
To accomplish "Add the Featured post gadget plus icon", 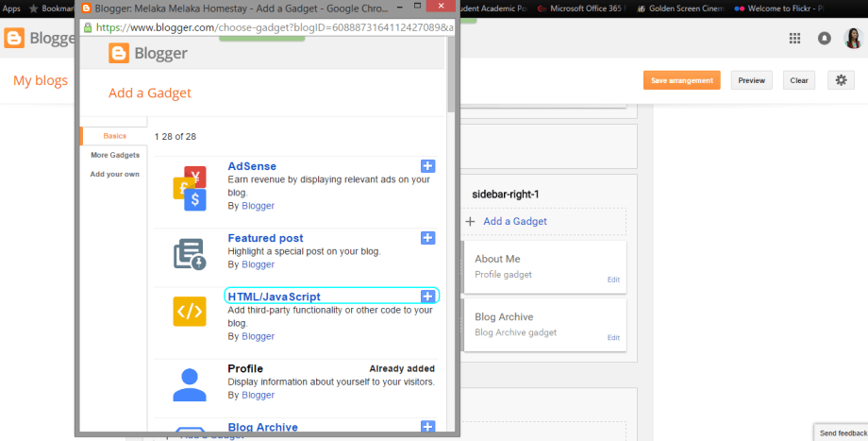I will tap(427, 238).
